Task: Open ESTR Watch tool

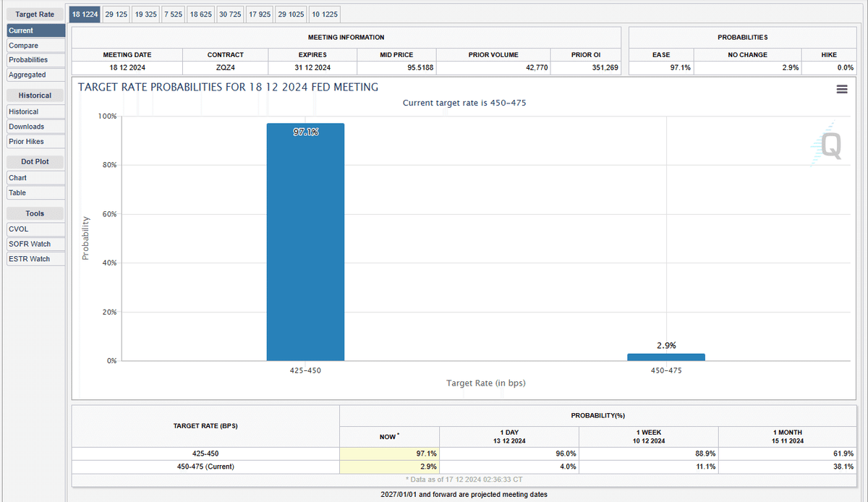Action: (x=36, y=259)
